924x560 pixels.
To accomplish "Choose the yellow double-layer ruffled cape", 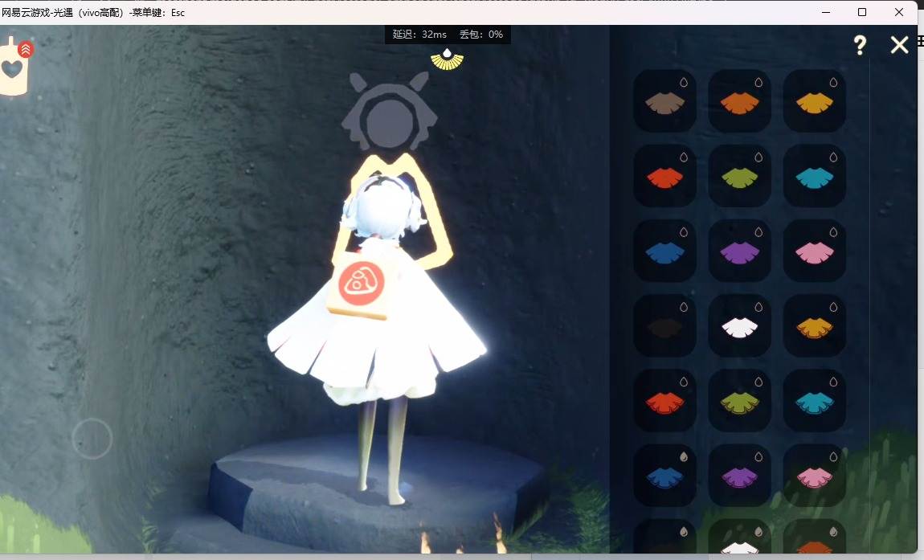I will [815, 325].
